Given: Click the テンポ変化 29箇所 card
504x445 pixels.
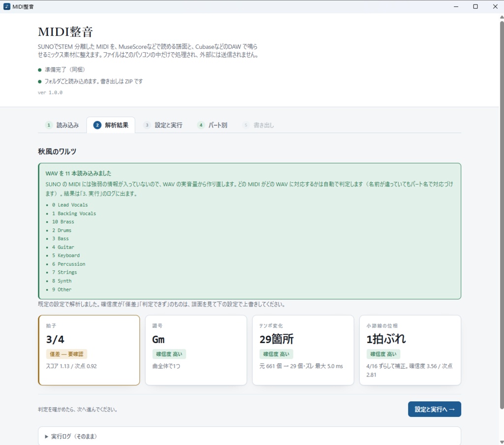Looking at the screenshot, I should pyautogui.click(x=303, y=350).
